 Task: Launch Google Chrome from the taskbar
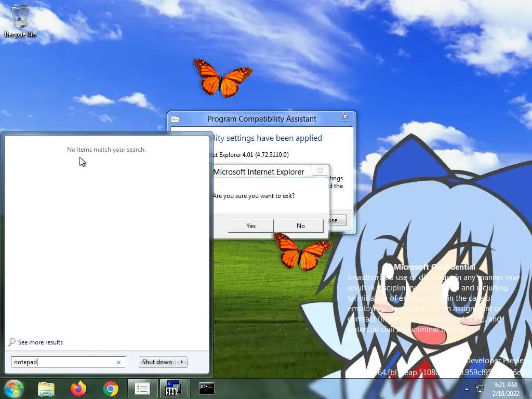pos(110,389)
